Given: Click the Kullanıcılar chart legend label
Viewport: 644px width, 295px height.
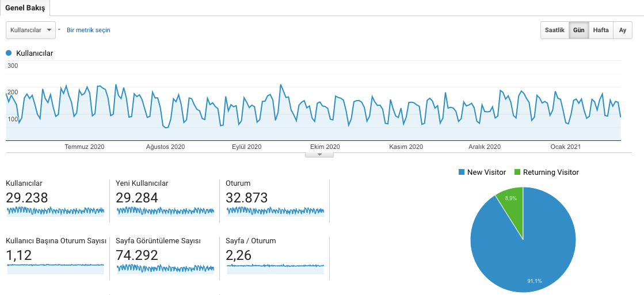Looking at the screenshot, I should (35, 53).
